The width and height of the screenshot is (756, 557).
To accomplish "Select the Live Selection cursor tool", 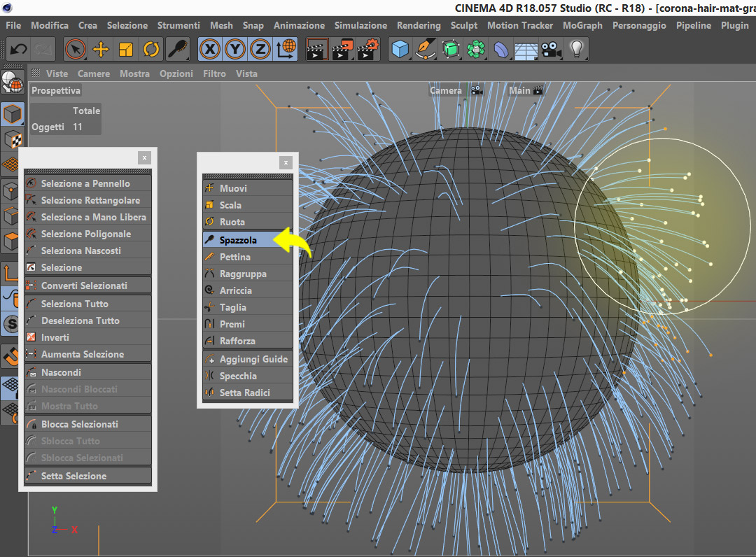I will point(75,49).
